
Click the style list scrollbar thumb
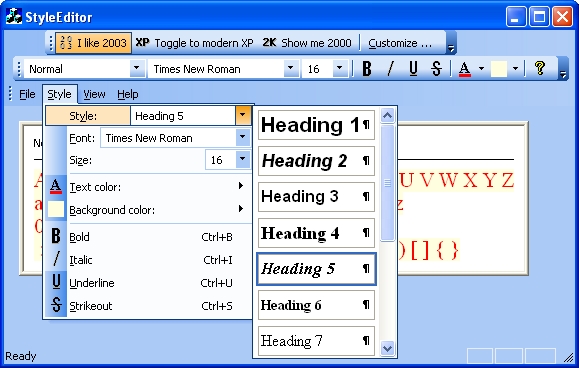click(387, 183)
